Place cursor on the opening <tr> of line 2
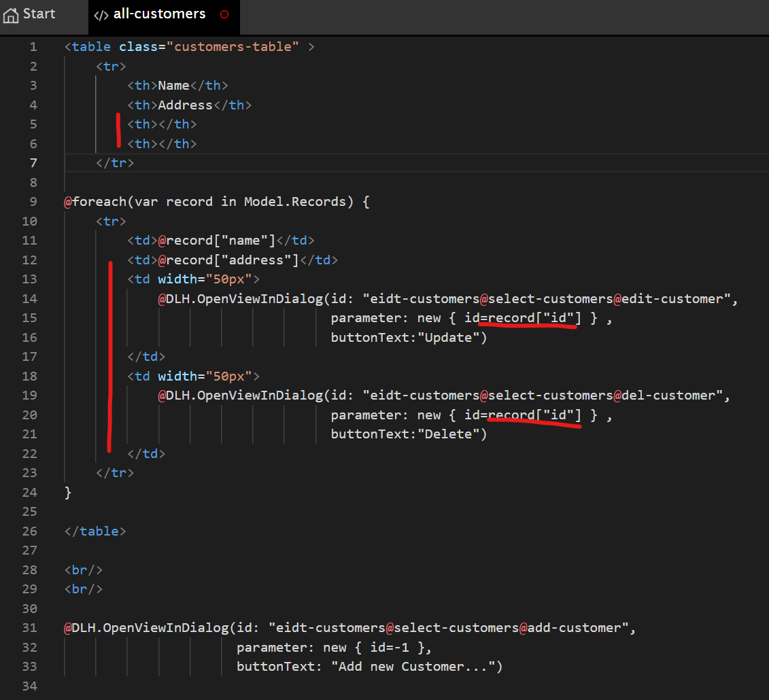Image resolution: width=769 pixels, height=700 pixels. coord(112,66)
